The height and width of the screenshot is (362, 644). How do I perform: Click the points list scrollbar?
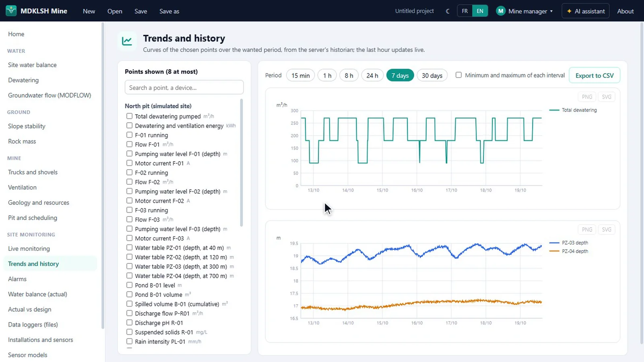click(x=242, y=162)
